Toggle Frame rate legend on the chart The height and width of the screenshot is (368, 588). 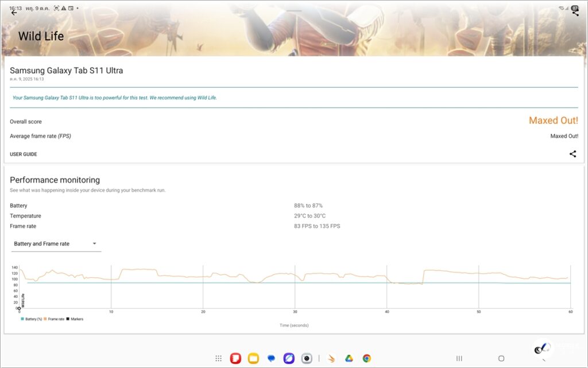coord(54,319)
